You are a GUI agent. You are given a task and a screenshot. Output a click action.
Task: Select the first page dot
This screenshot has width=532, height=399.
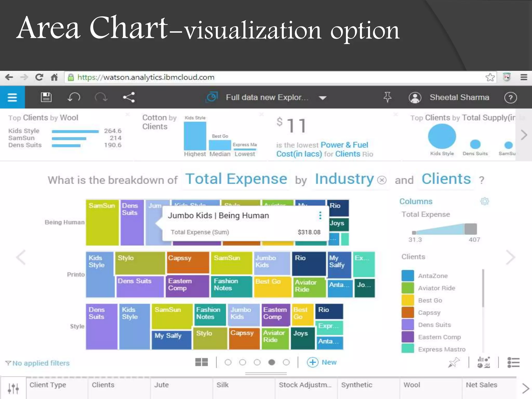(x=228, y=362)
